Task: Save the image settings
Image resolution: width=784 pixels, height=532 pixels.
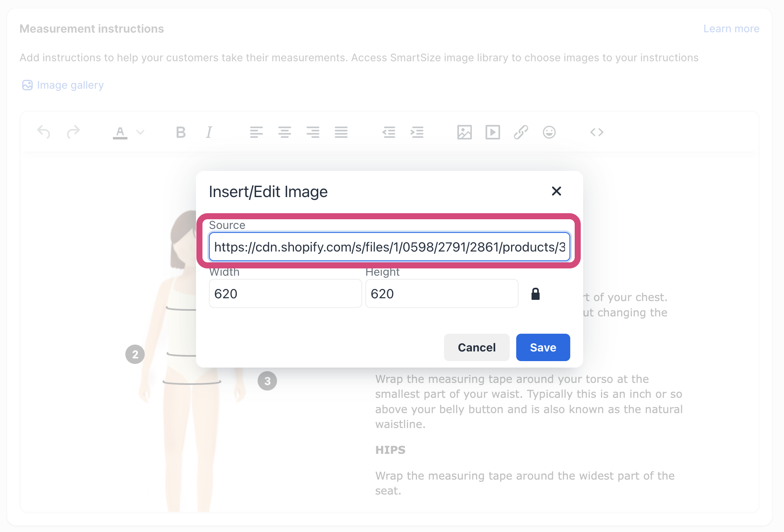Action: 543,347
